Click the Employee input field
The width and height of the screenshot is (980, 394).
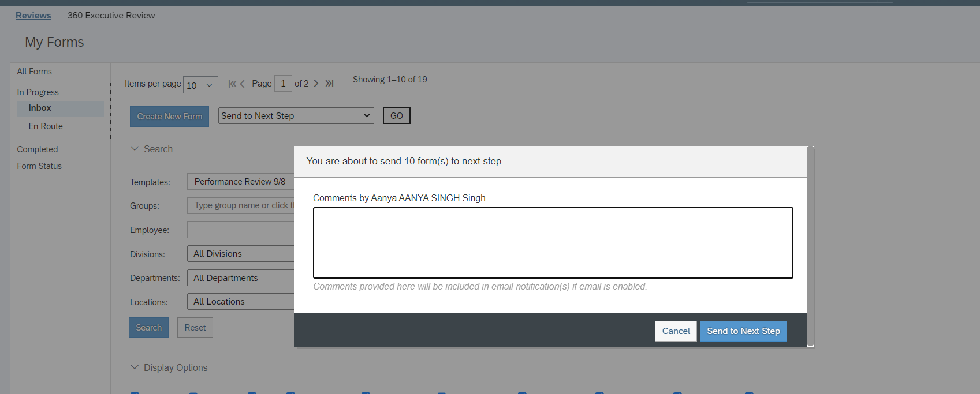point(240,230)
